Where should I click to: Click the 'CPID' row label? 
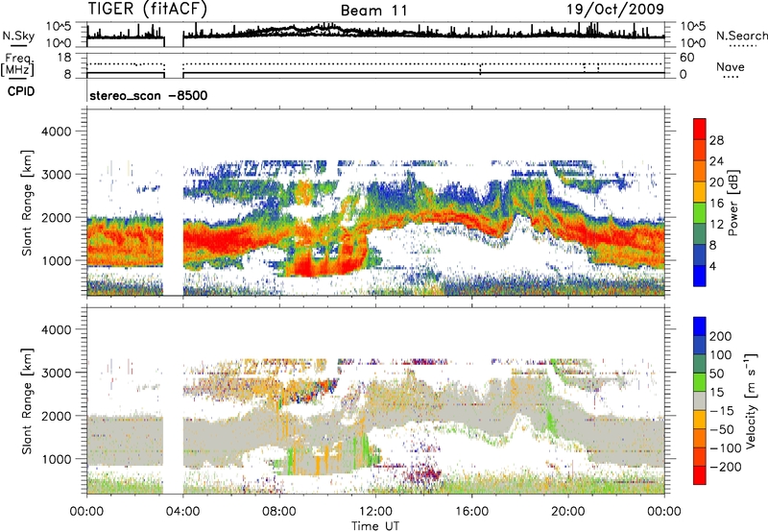pos(21,91)
